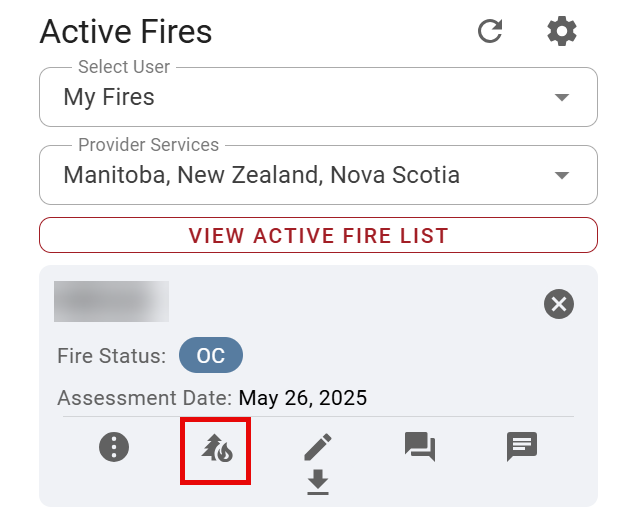Click the message note icon
The width and height of the screenshot is (634, 528).
[522, 446]
